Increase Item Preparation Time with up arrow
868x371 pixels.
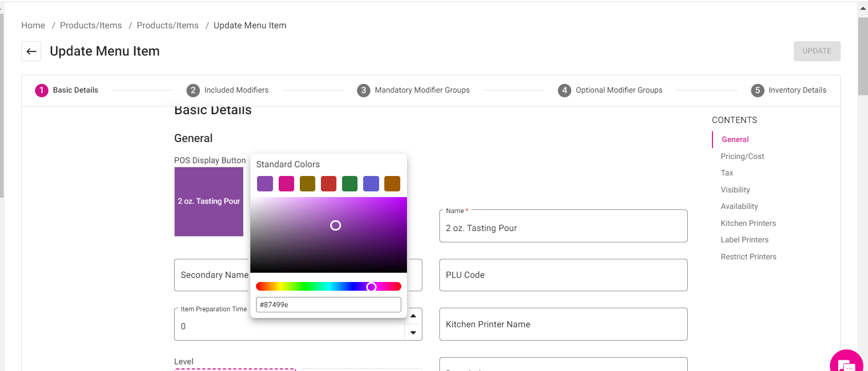click(x=413, y=316)
